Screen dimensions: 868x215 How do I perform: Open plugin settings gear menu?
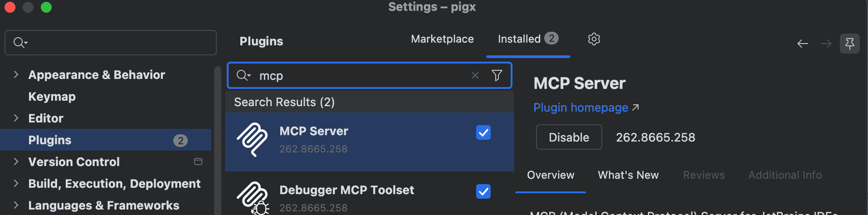[x=594, y=39]
